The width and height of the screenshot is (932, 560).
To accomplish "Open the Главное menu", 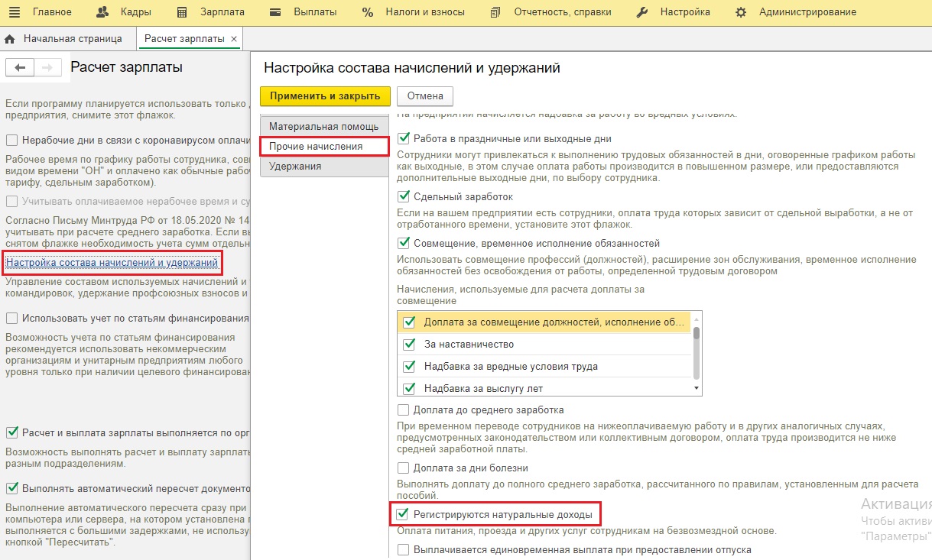I will [52, 12].
